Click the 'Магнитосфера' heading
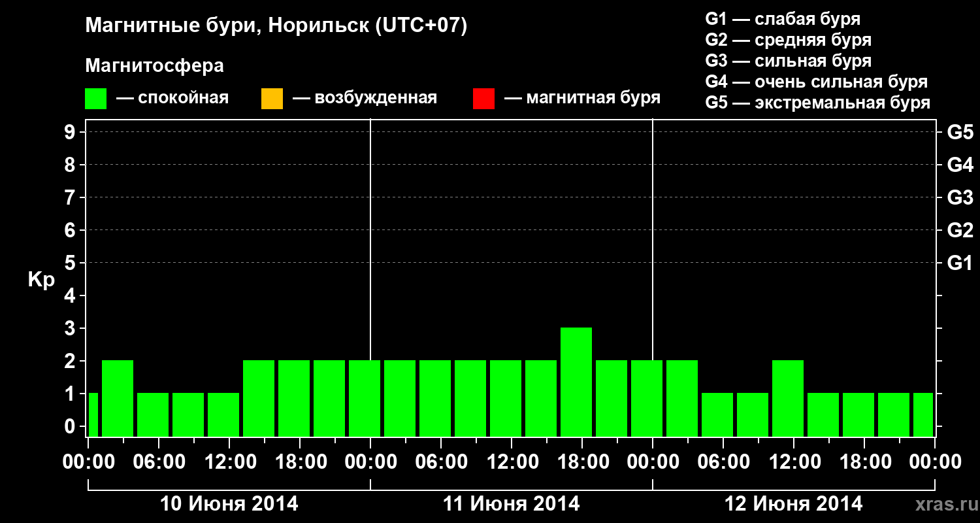This screenshot has height=523, width=980. point(154,66)
